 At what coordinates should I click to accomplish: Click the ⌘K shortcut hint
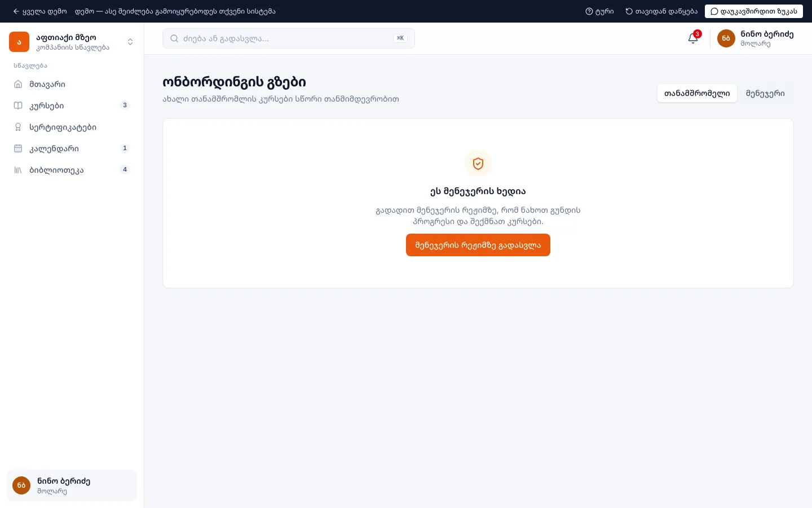(400, 38)
